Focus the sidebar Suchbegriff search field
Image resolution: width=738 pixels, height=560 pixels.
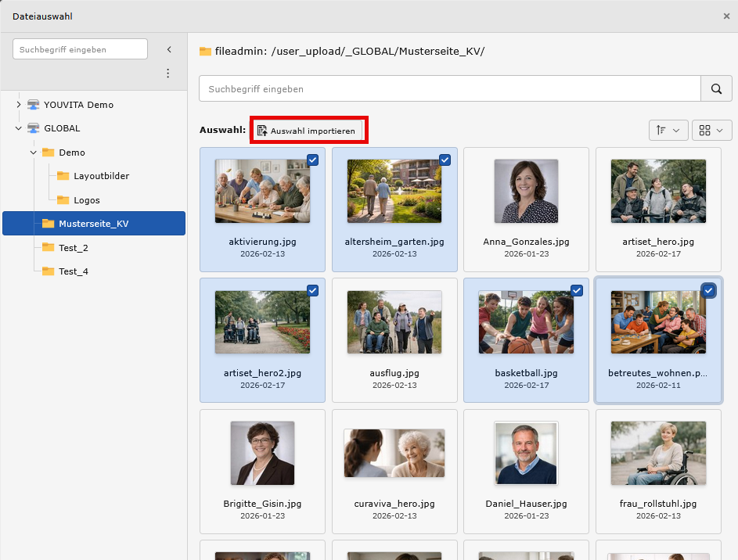[x=80, y=49]
